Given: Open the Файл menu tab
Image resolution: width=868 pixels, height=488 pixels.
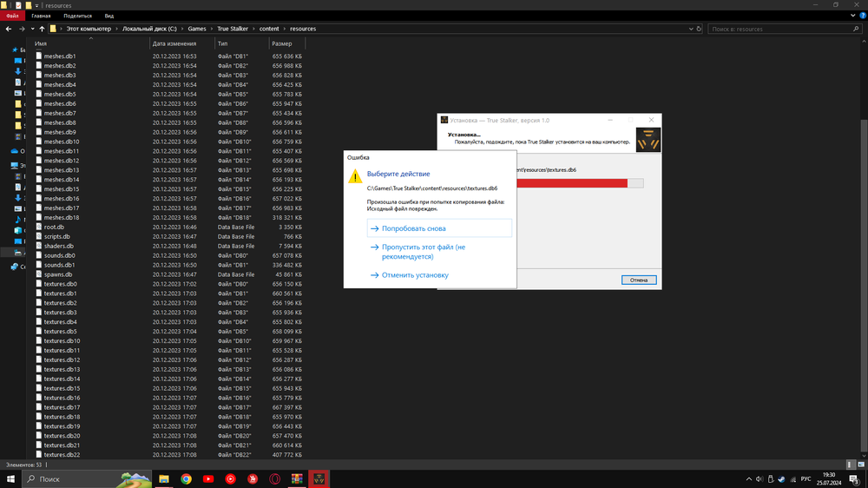Looking at the screenshot, I should (12, 16).
